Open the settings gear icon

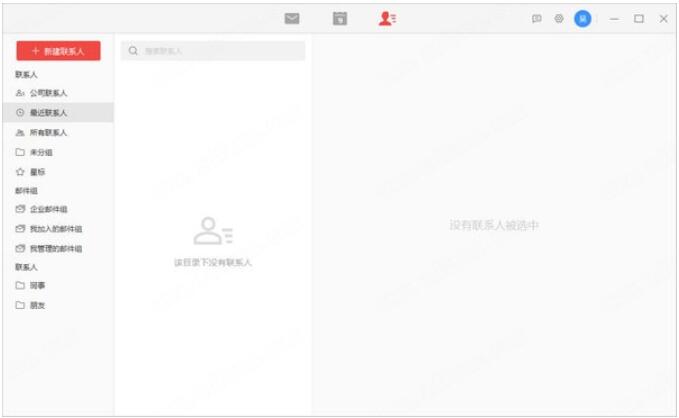559,19
